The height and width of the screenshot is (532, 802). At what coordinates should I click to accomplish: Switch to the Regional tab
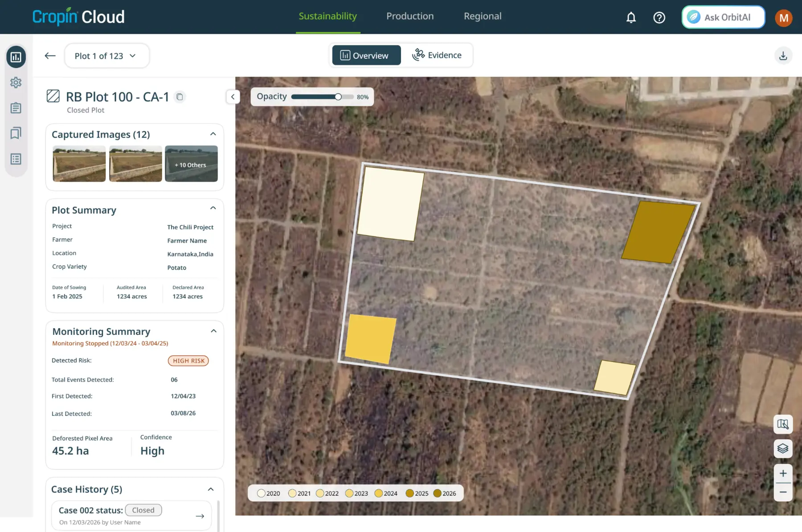(x=483, y=16)
